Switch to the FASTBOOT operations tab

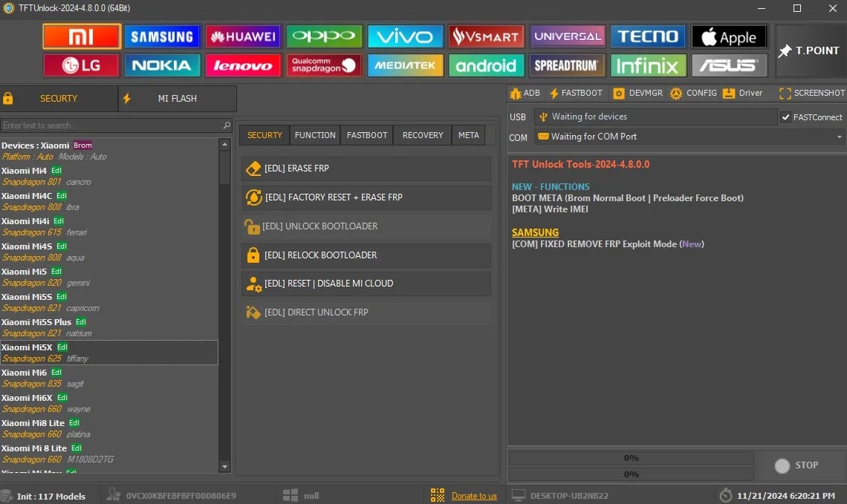[367, 135]
